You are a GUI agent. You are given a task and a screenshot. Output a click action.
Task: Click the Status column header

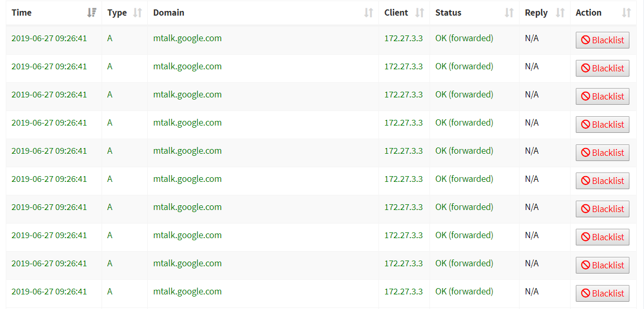449,13
